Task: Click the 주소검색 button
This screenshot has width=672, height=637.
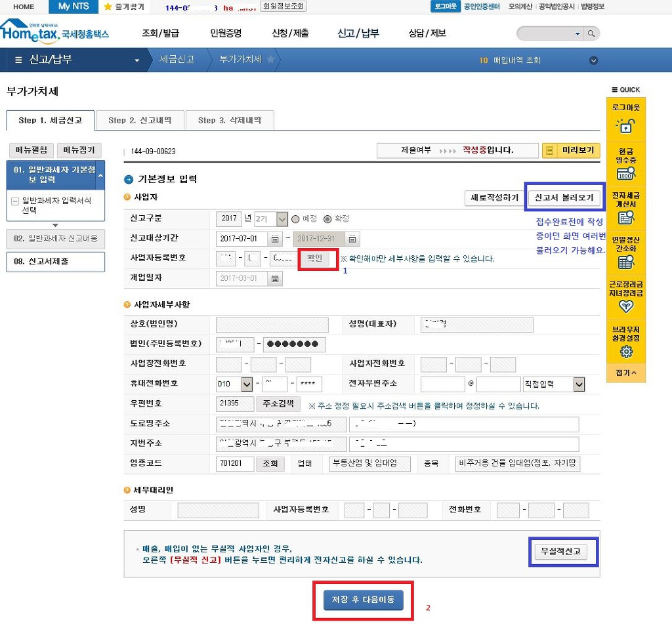Action: (x=278, y=403)
